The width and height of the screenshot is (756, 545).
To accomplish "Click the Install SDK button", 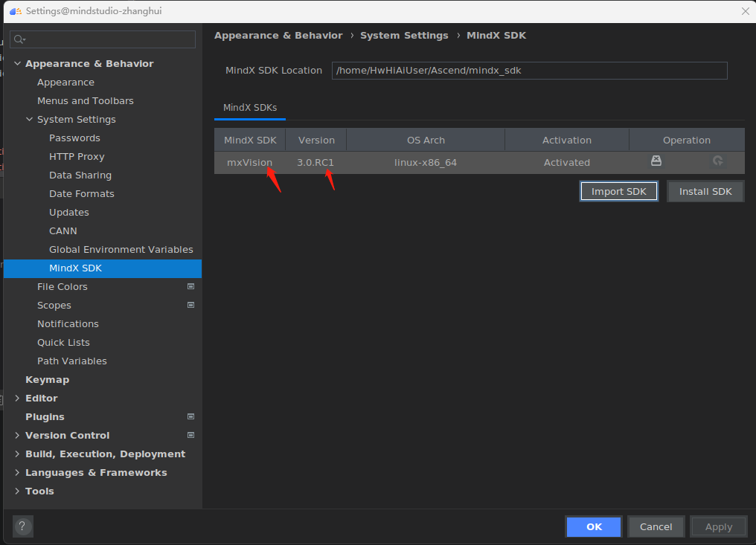I will pyautogui.click(x=705, y=191).
